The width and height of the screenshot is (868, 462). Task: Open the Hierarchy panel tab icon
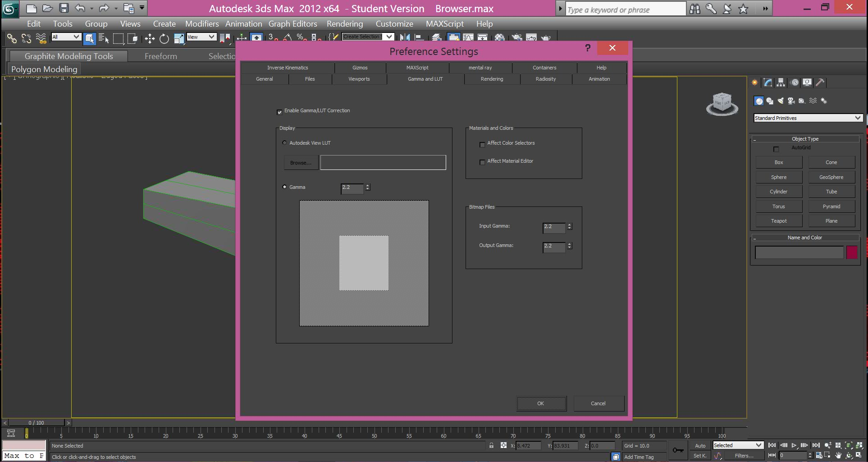click(781, 82)
